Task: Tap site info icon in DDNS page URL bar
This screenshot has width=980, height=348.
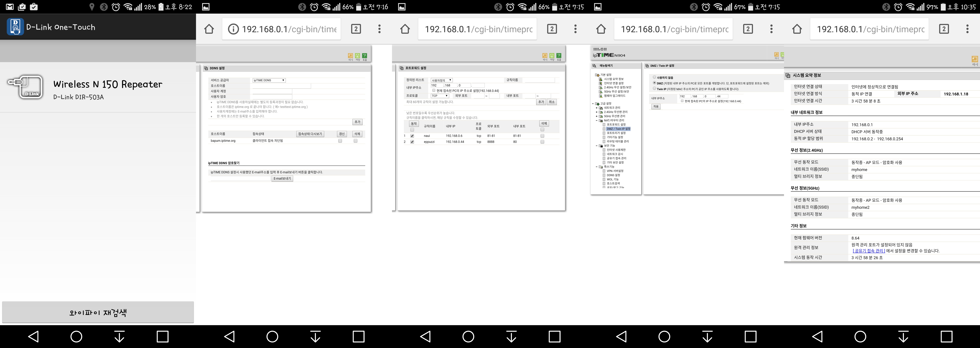Action: 233,29
